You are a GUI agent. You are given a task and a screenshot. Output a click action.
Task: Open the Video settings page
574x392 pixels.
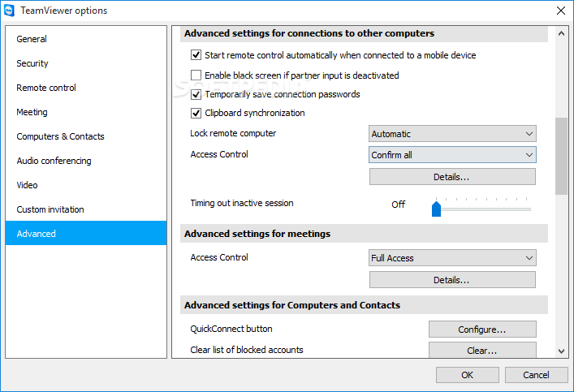[86, 185]
